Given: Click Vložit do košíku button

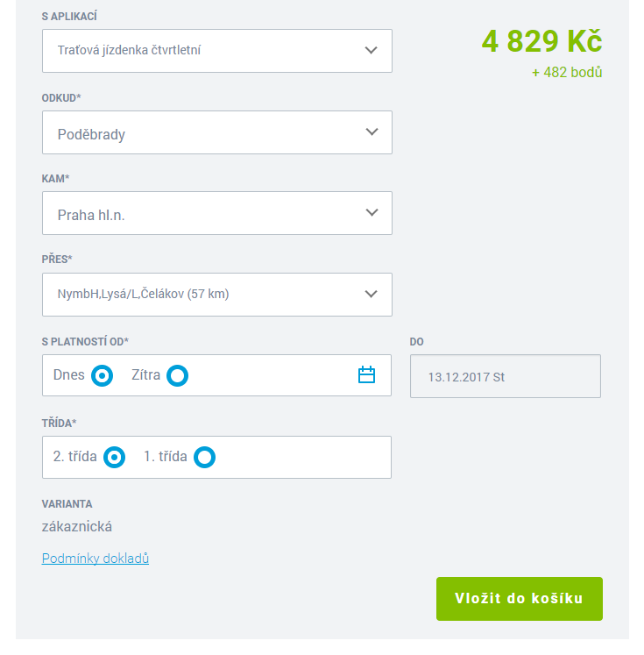Looking at the screenshot, I should (520, 599).
